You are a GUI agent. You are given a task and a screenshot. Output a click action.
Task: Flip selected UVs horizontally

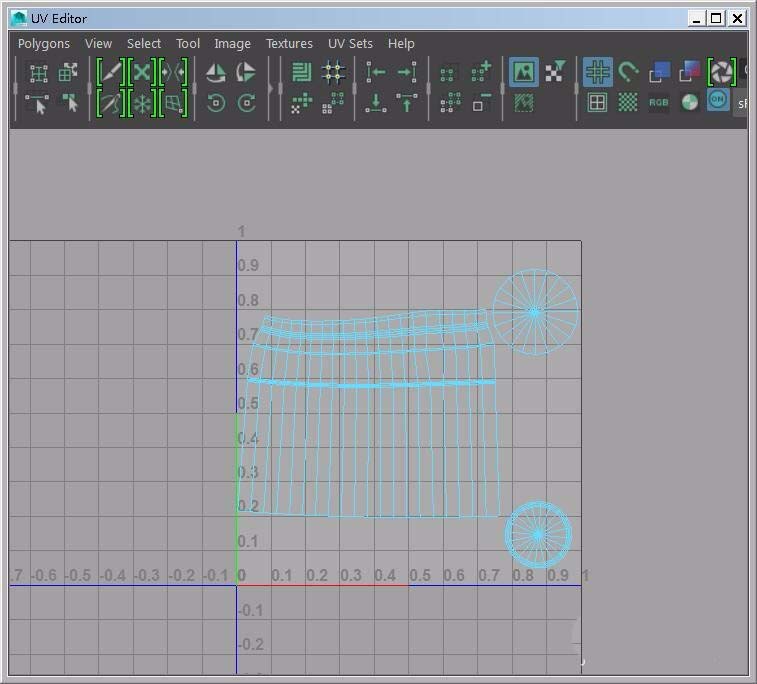215,73
